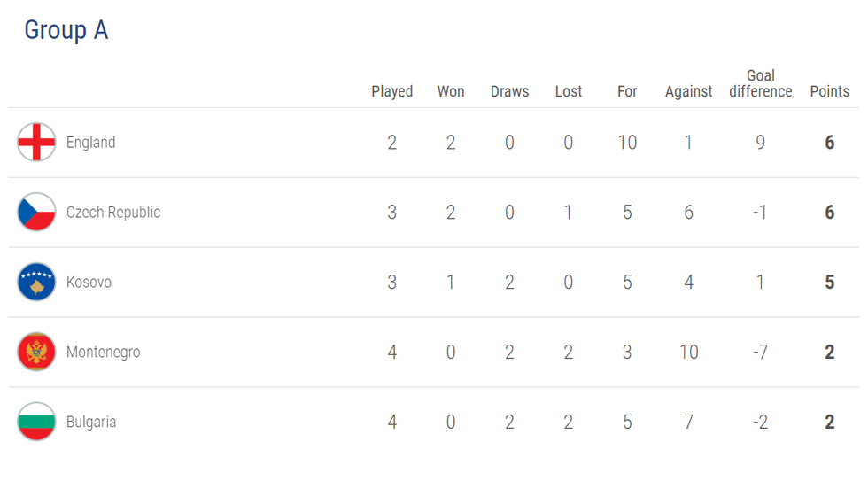This screenshot has height=481, width=868.
Task: Open the Bulgaria team link
Action: pyautogui.click(x=91, y=423)
